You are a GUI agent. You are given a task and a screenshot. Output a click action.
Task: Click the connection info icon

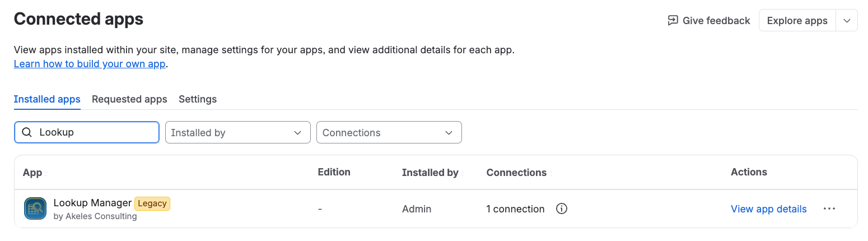coord(562,208)
